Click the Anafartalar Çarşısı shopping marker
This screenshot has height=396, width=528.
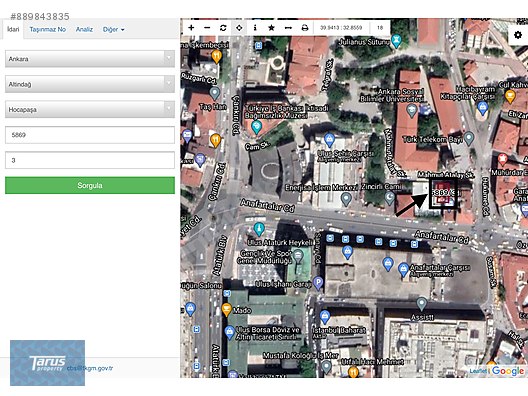click(403, 270)
